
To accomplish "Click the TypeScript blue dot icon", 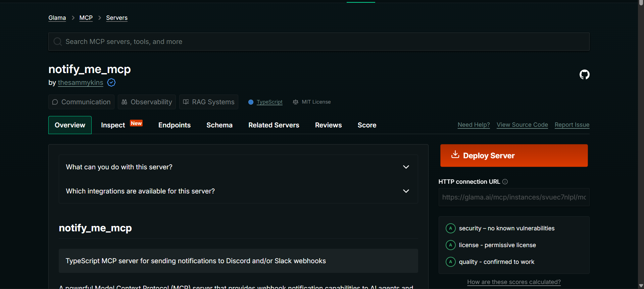I will coord(251,102).
